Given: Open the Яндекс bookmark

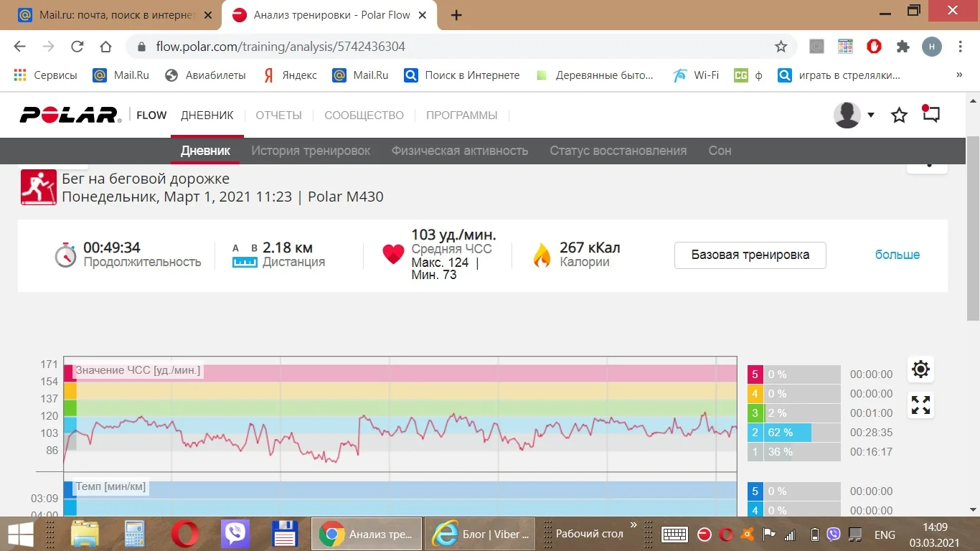Looking at the screenshot, I should pos(290,75).
